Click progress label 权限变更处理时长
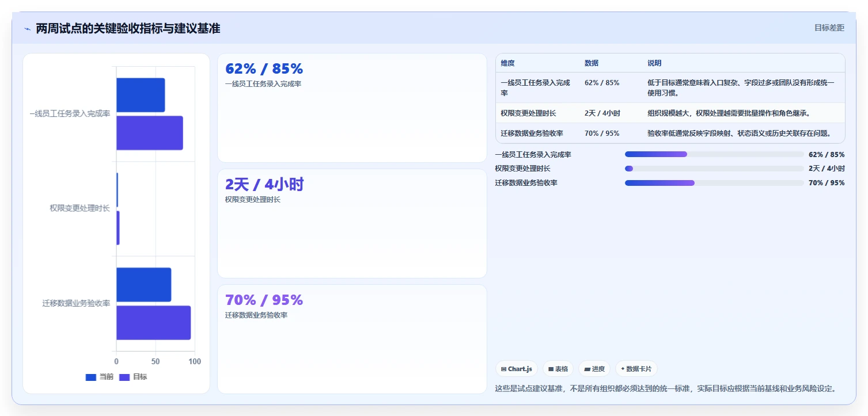 522,169
